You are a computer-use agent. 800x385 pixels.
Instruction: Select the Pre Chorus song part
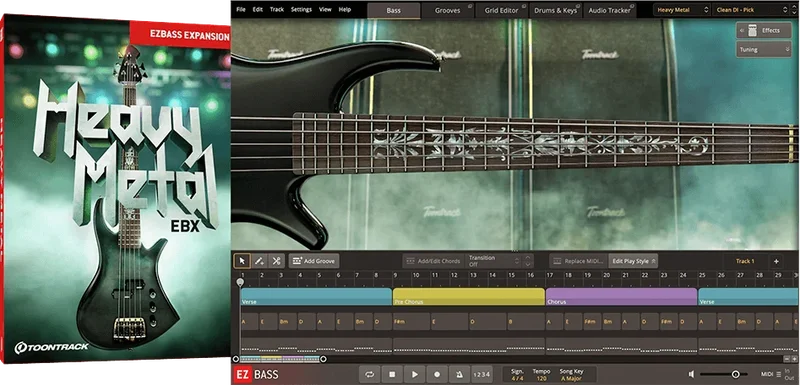pos(469,297)
